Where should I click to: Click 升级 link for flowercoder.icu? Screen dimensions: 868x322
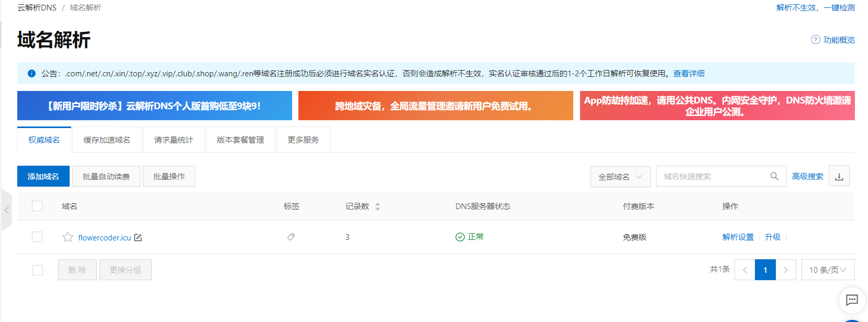point(773,237)
